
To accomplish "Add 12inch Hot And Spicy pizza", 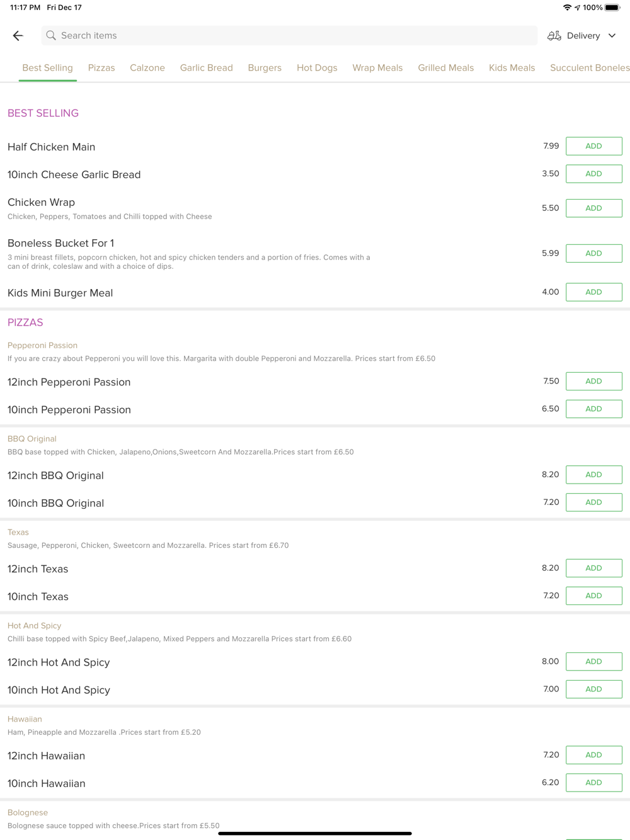I will 593,662.
